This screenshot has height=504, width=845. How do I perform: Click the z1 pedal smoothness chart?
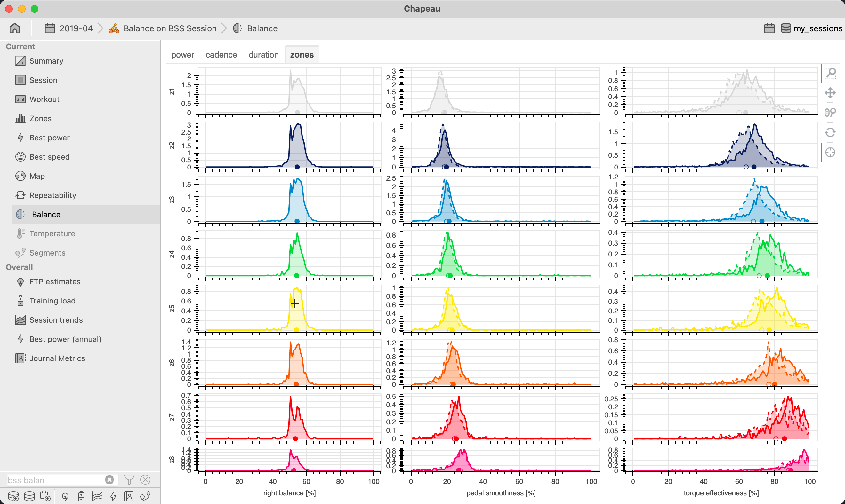pos(501,91)
